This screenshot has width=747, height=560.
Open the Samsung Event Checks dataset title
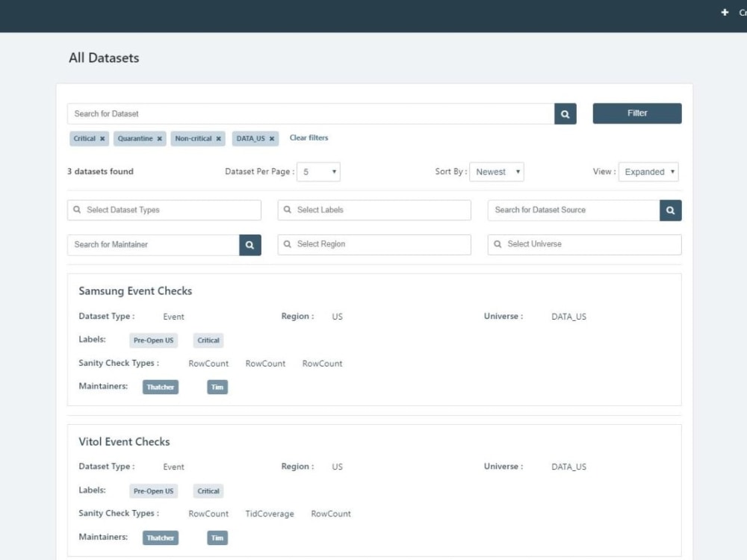click(x=135, y=291)
